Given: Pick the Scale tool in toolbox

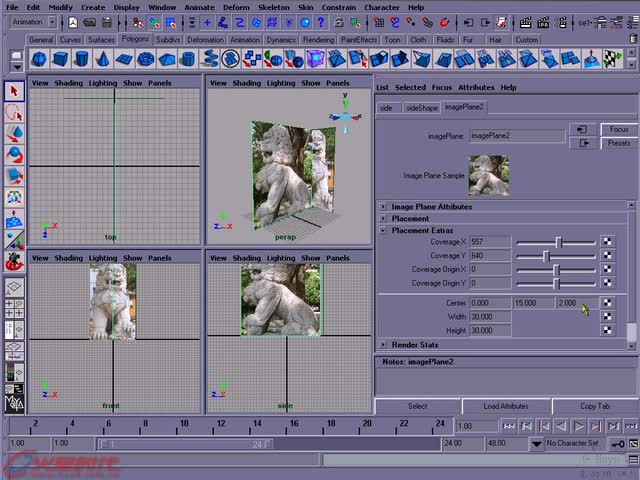Looking at the screenshot, I should point(14,175).
